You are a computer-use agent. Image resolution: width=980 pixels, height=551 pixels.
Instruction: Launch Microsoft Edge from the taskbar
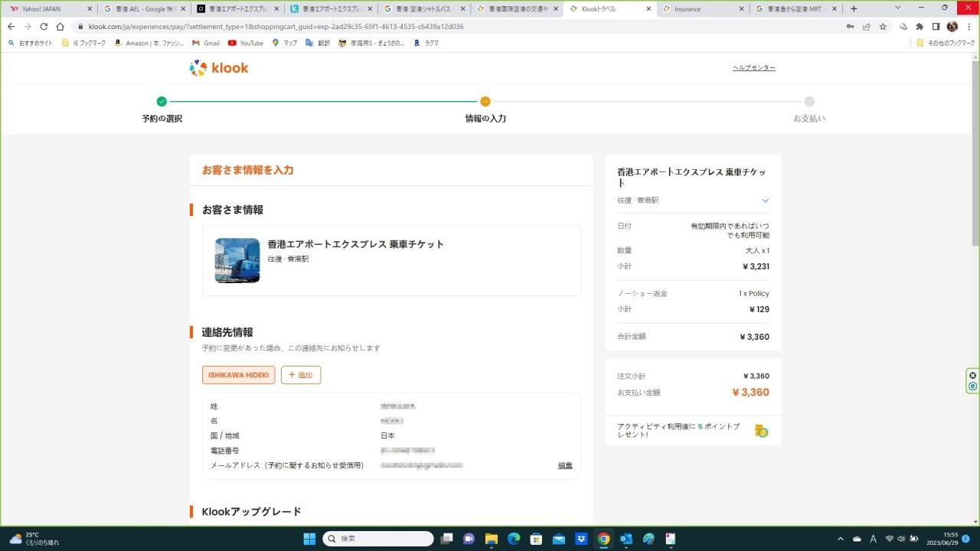pyautogui.click(x=514, y=539)
